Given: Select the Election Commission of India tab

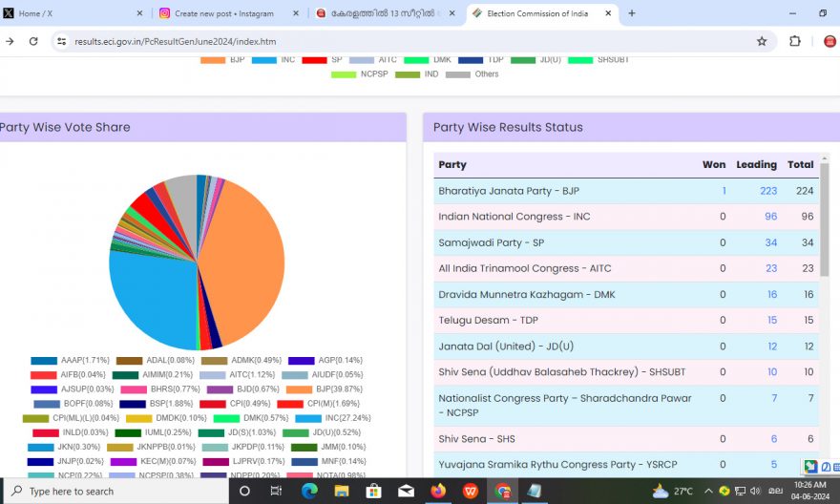Looking at the screenshot, I should tap(542, 13).
